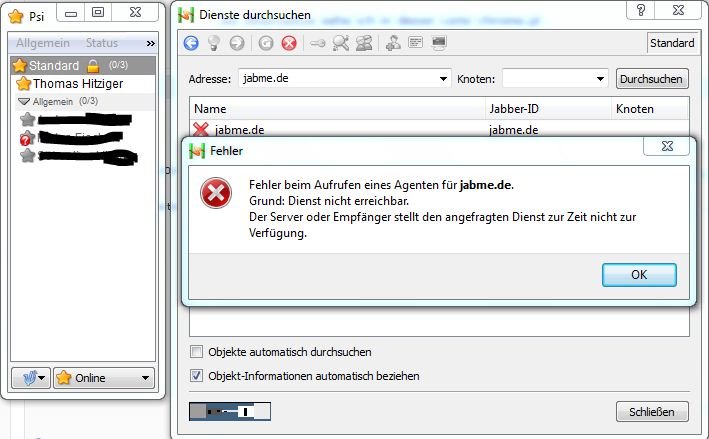
Task: Select the Standard account row
Action: [x=83, y=66]
